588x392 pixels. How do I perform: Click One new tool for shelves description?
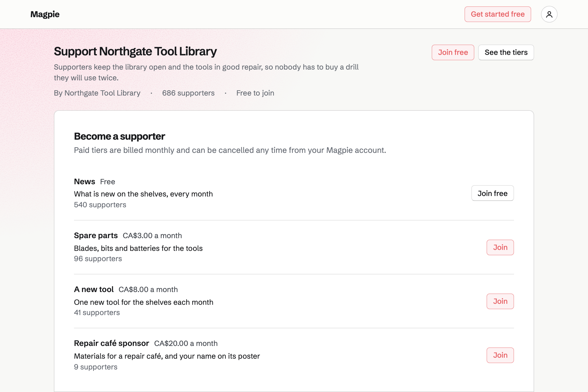point(144,302)
